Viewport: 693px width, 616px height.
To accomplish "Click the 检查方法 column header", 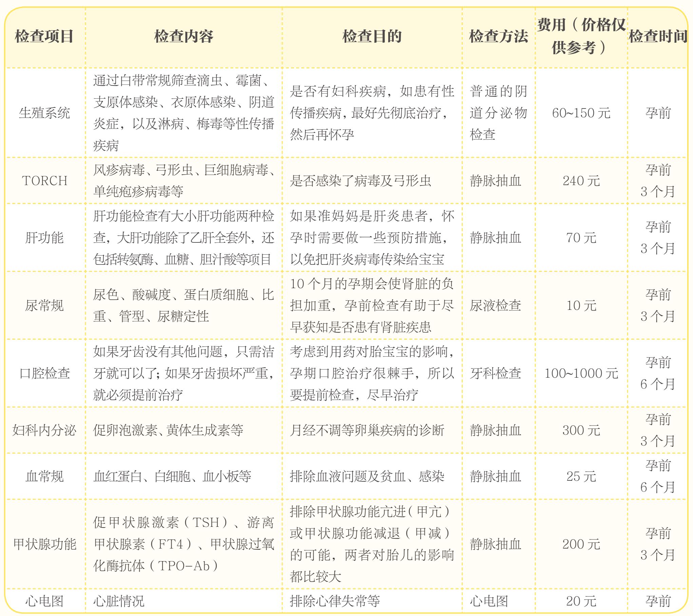I will pos(498,37).
